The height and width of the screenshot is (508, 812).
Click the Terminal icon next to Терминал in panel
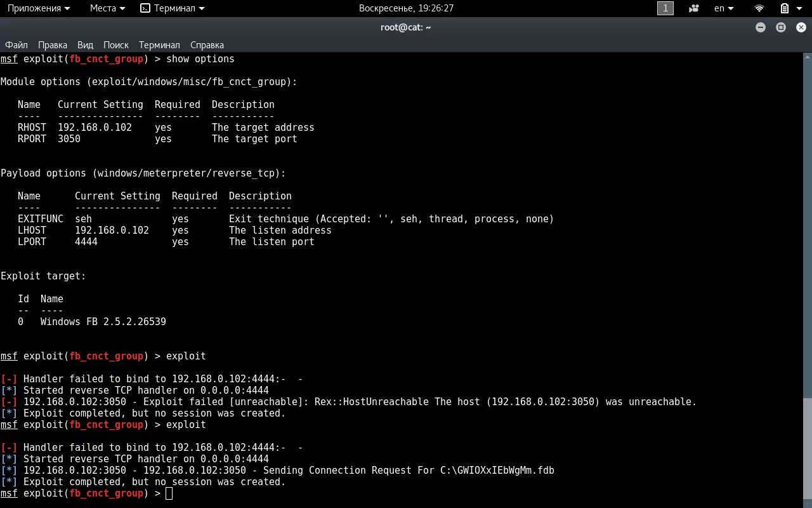click(x=145, y=8)
